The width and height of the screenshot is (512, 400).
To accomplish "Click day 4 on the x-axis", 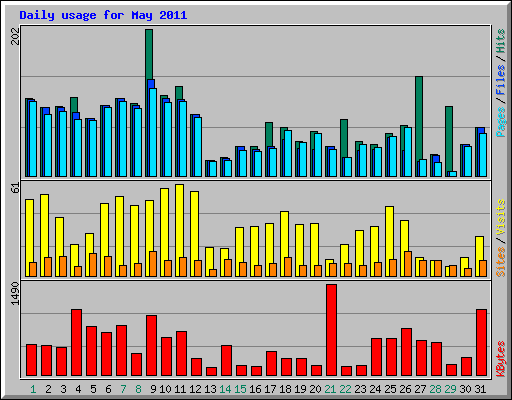I will point(78,389).
